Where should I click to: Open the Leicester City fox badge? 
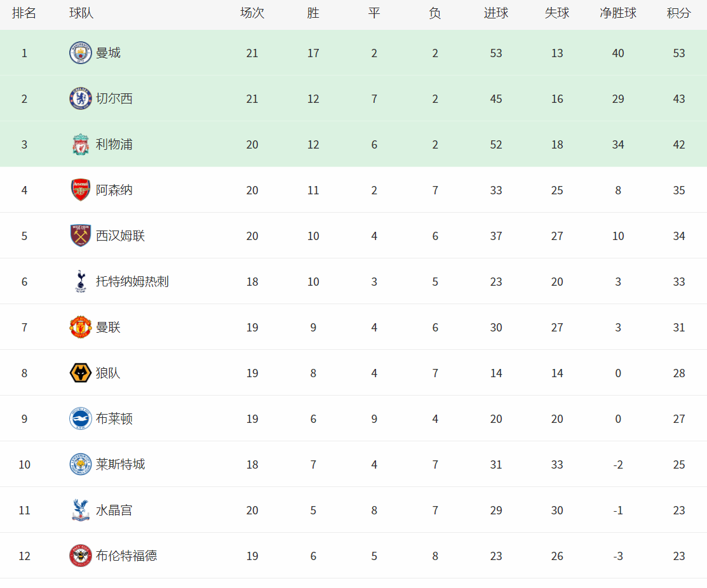click(x=81, y=464)
